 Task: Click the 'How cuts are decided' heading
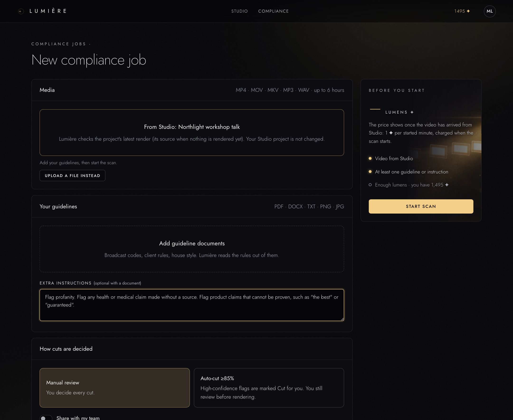(x=66, y=349)
